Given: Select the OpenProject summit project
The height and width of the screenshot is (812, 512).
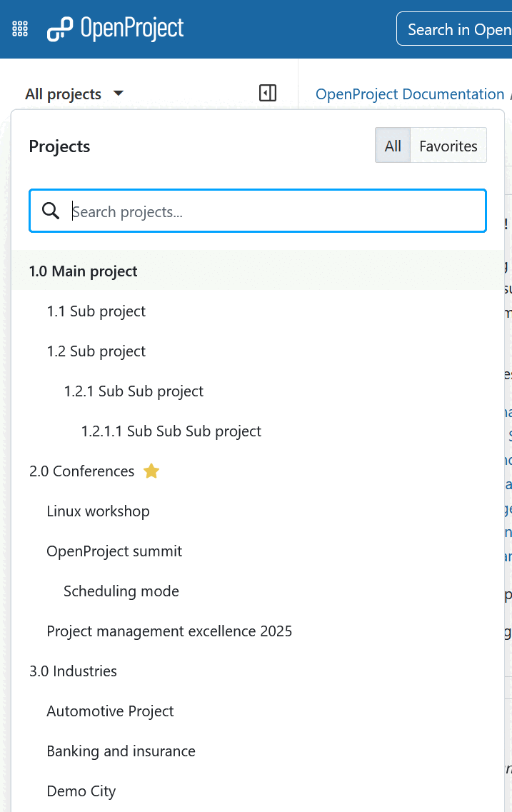Looking at the screenshot, I should pos(114,551).
